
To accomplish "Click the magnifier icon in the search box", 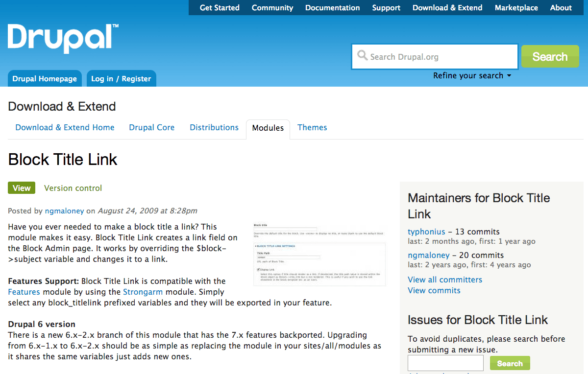I will [x=363, y=56].
